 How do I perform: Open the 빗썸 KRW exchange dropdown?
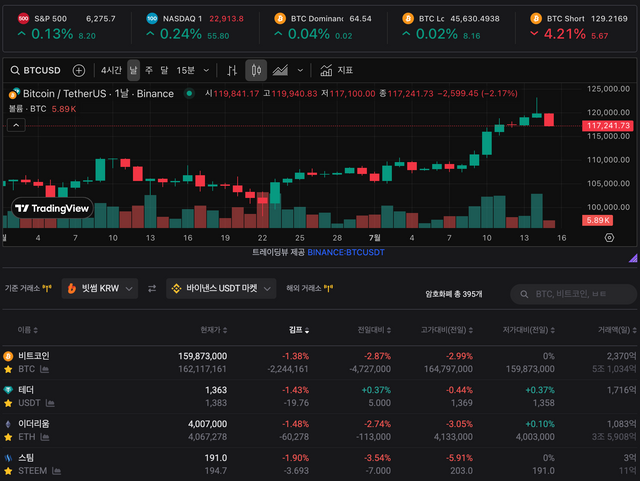[x=100, y=289]
